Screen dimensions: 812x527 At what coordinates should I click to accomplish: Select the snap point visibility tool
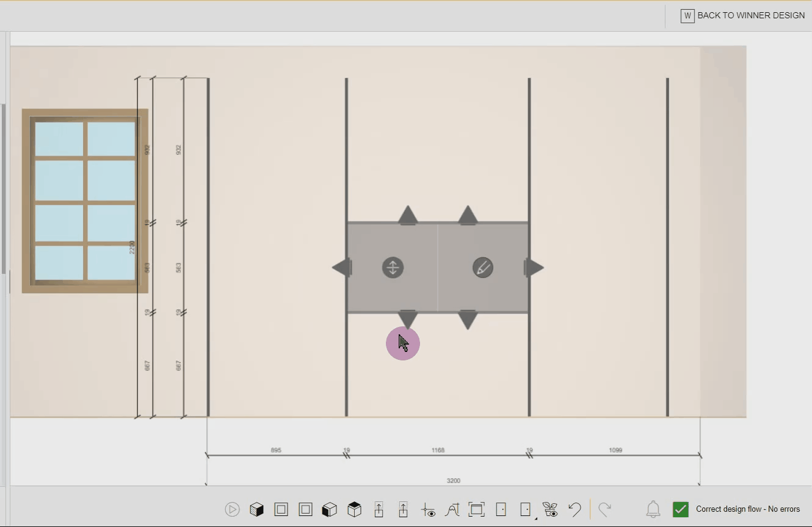(427, 509)
